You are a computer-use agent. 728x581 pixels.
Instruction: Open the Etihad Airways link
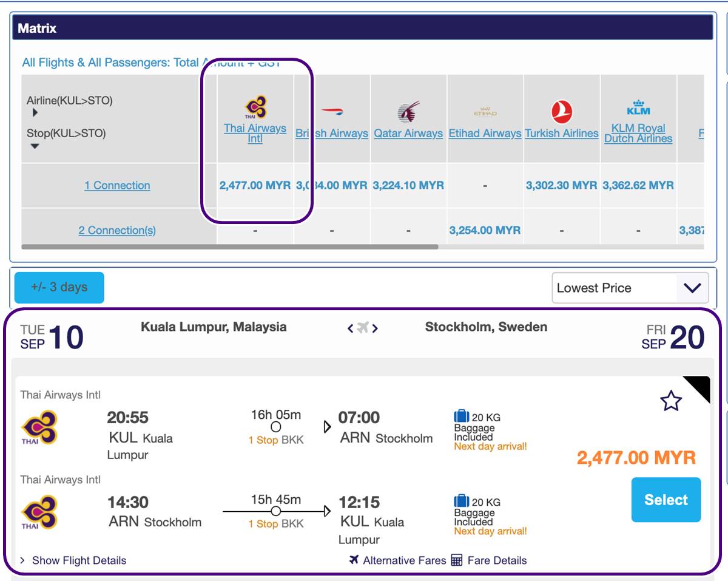tap(485, 134)
